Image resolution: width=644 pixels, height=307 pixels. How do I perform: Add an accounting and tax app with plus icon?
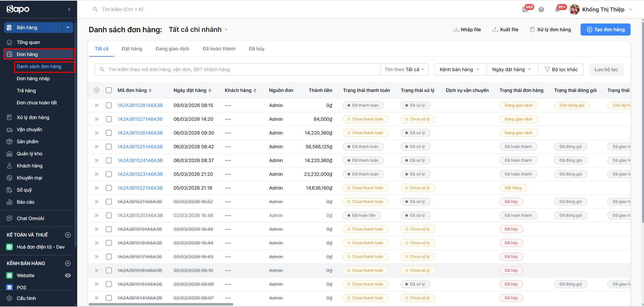[x=68, y=235]
